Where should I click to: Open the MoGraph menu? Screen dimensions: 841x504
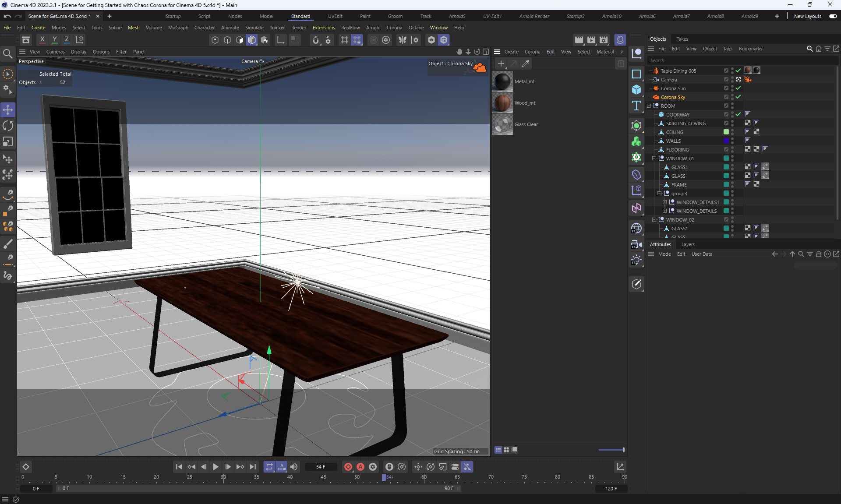pyautogui.click(x=178, y=28)
